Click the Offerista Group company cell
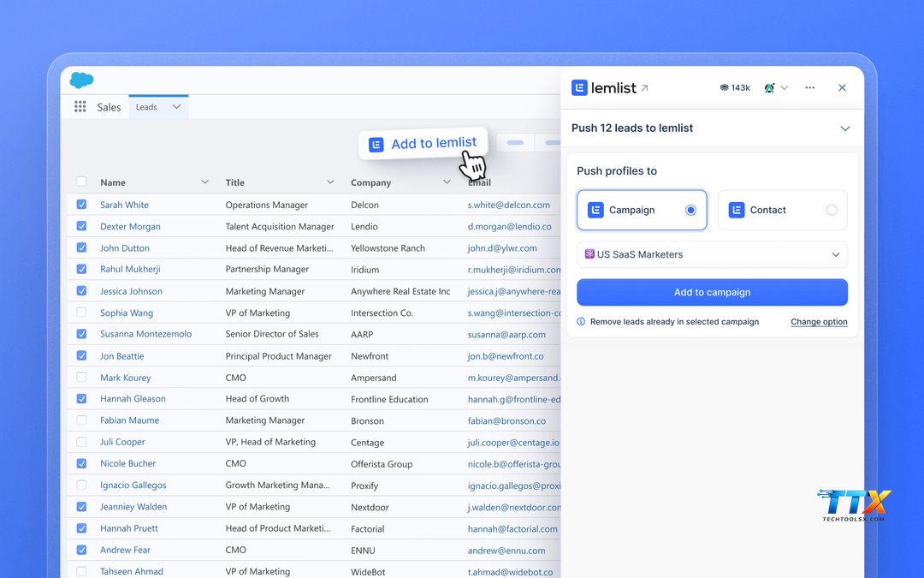Image resolution: width=924 pixels, height=578 pixels. pos(382,464)
